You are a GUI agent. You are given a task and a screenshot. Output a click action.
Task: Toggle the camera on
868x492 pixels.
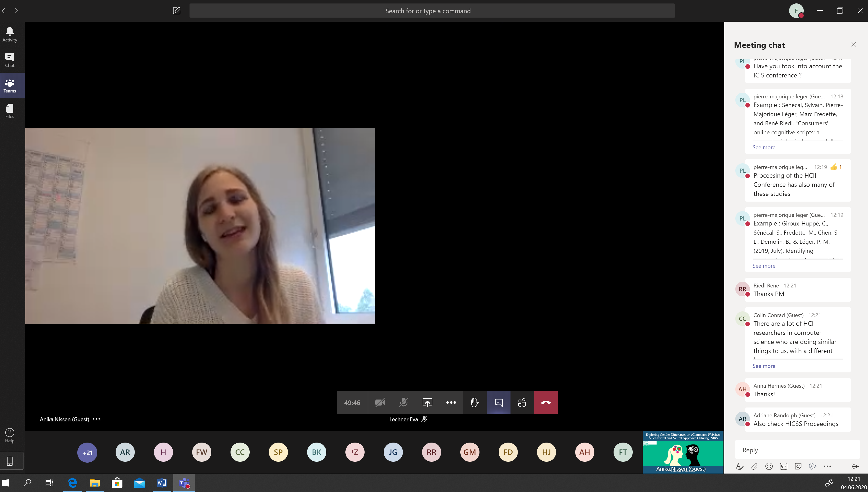(380, 402)
